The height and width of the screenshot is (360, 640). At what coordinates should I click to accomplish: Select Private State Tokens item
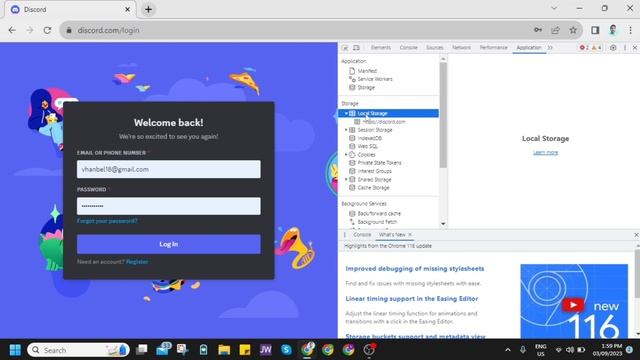tap(379, 163)
